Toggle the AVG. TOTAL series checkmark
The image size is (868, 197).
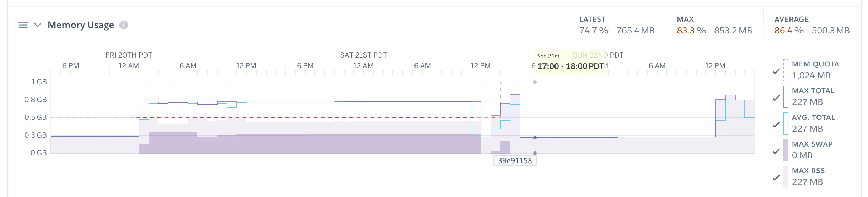pyautogui.click(x=776, y=124)
